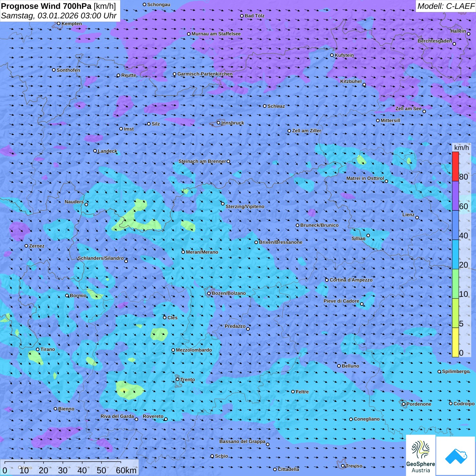Image resolution: width=476 pixels, height=476 pixels.
Task: Click the Cles location dot
Action: coord(165,318)
